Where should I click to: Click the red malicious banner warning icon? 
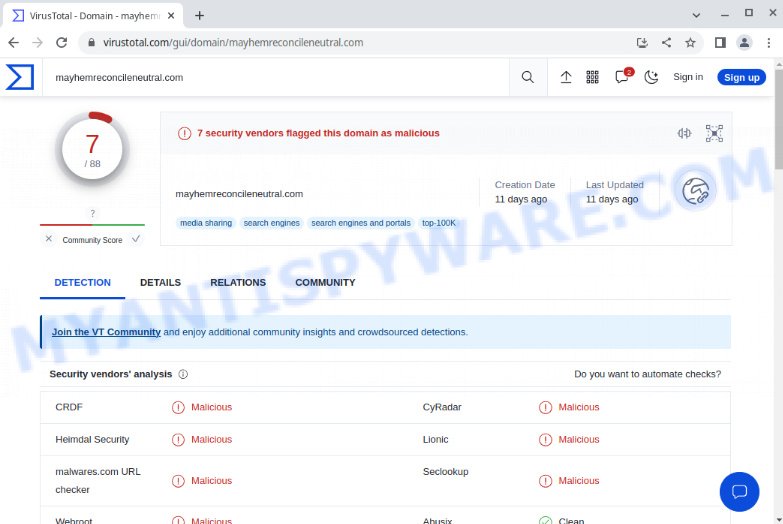[184, 133]
